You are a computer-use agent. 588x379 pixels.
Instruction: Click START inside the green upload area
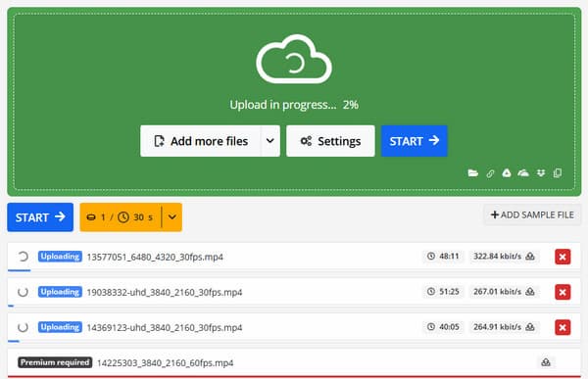pyautogui.click(x=415, y=141)
